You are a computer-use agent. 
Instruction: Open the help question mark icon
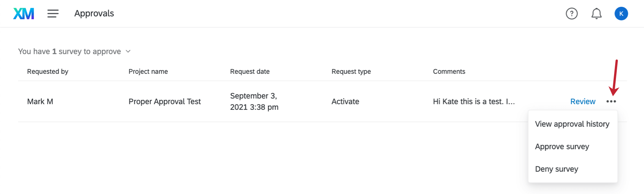pos(571,14)
